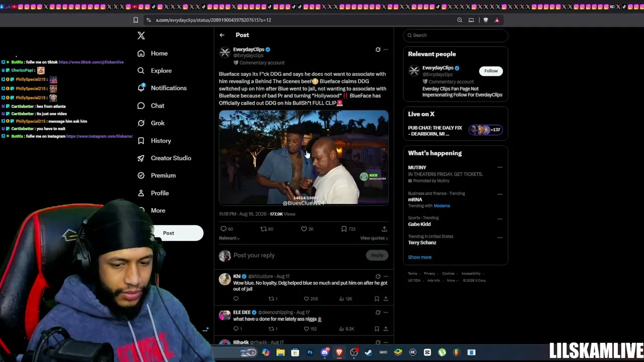The image size is (644, 362).
Task: Reply to Khi's comment
Action: click(x=236, y=299)
